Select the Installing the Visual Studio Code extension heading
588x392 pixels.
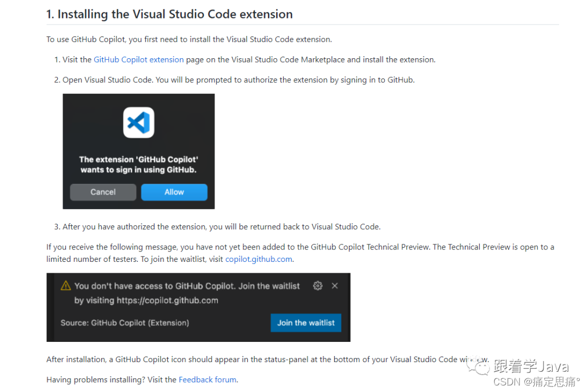click(x=169, y=14)
